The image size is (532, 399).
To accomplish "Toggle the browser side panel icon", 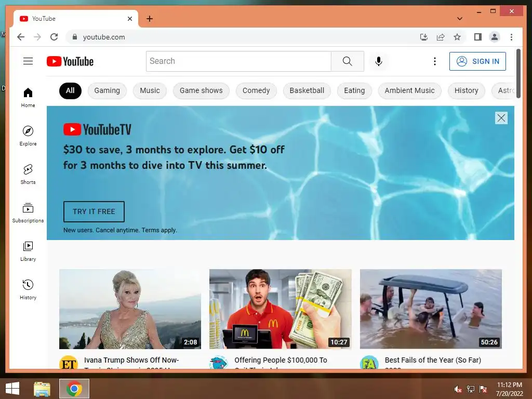I will (478, 37).
